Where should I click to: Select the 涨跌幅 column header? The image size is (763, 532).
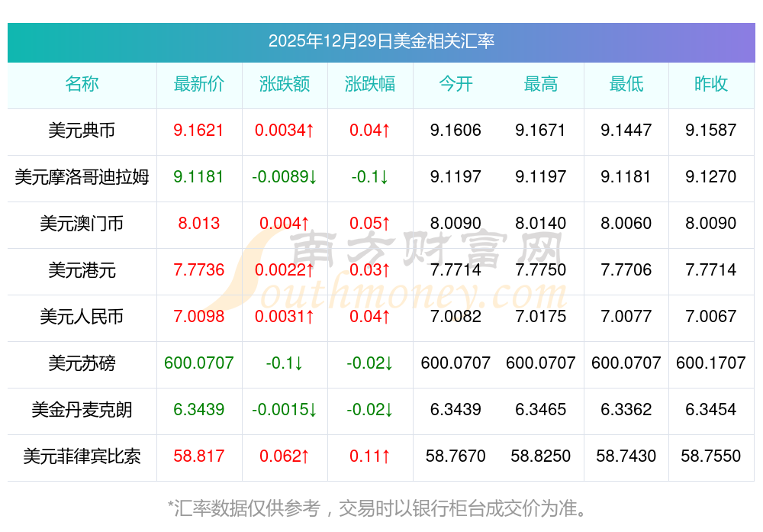370,84
